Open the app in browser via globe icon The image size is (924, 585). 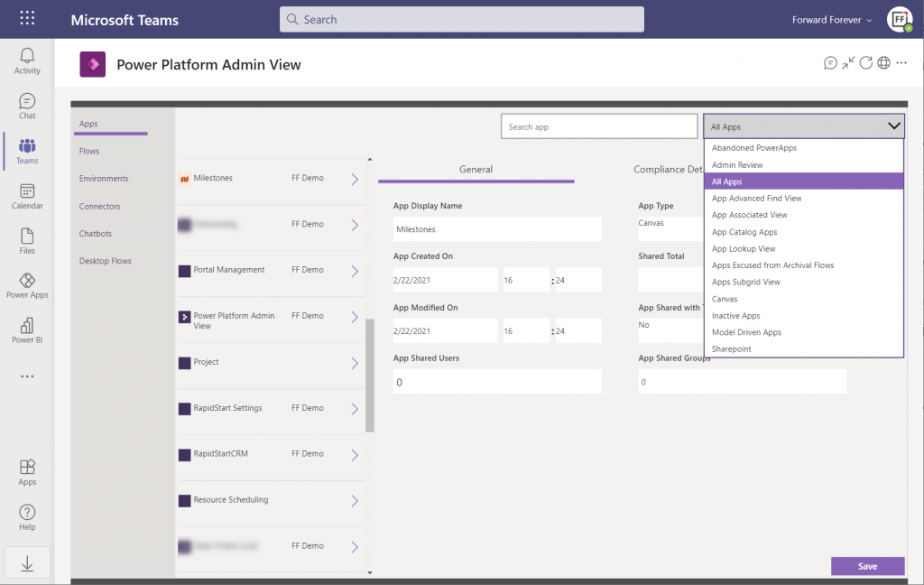pyautogui.click(x=883, y=63)
